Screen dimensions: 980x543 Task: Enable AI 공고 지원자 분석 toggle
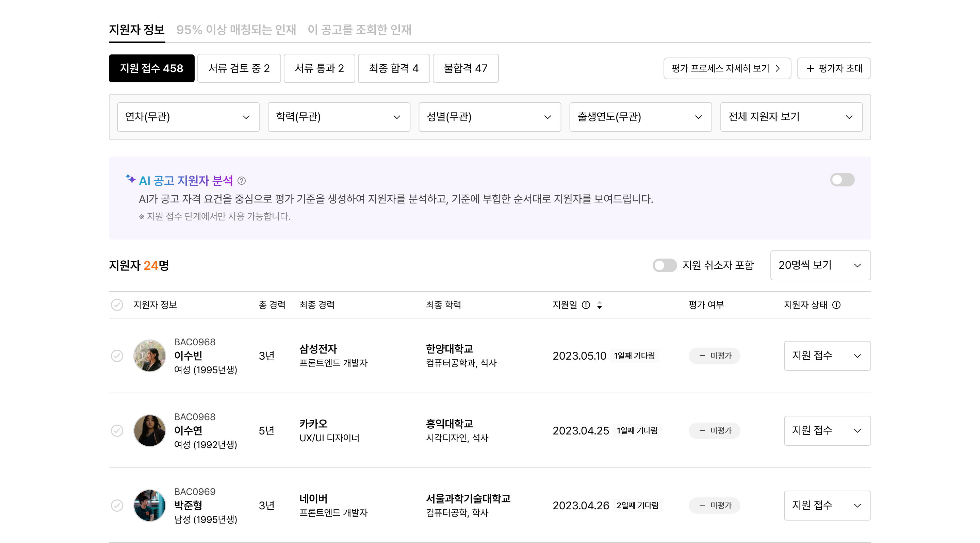(x=842, y=180)
